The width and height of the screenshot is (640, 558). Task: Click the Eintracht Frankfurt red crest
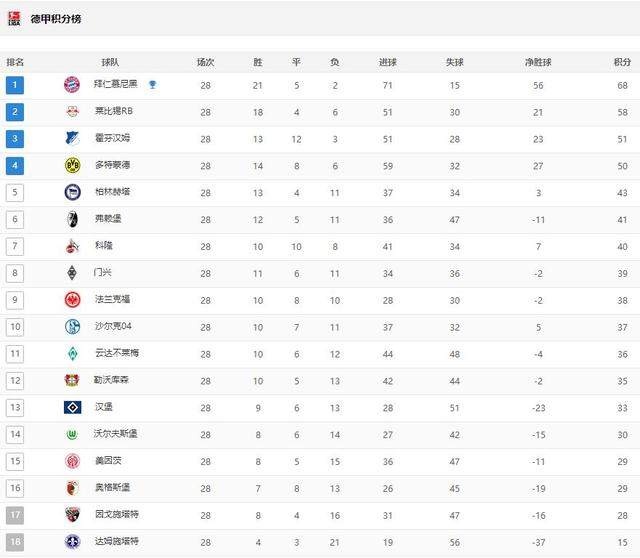[72, 300]
